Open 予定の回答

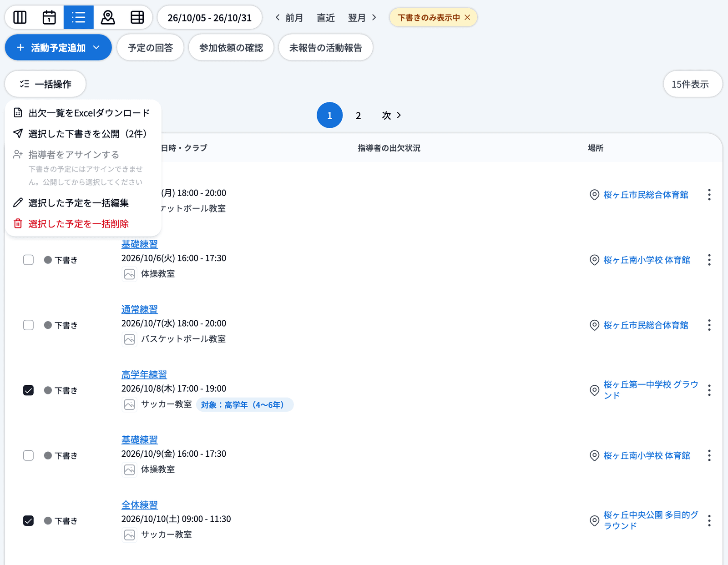(x=150, y=47)
